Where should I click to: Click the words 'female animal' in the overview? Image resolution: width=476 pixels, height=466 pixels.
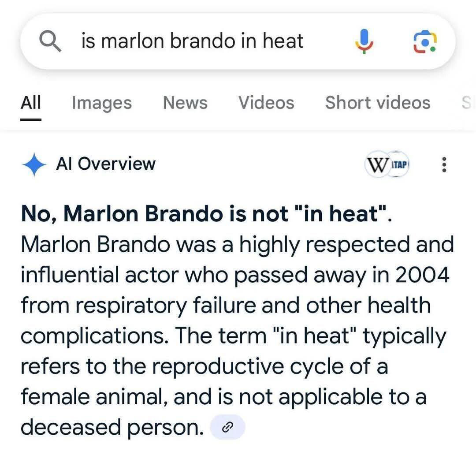point(94,397)
